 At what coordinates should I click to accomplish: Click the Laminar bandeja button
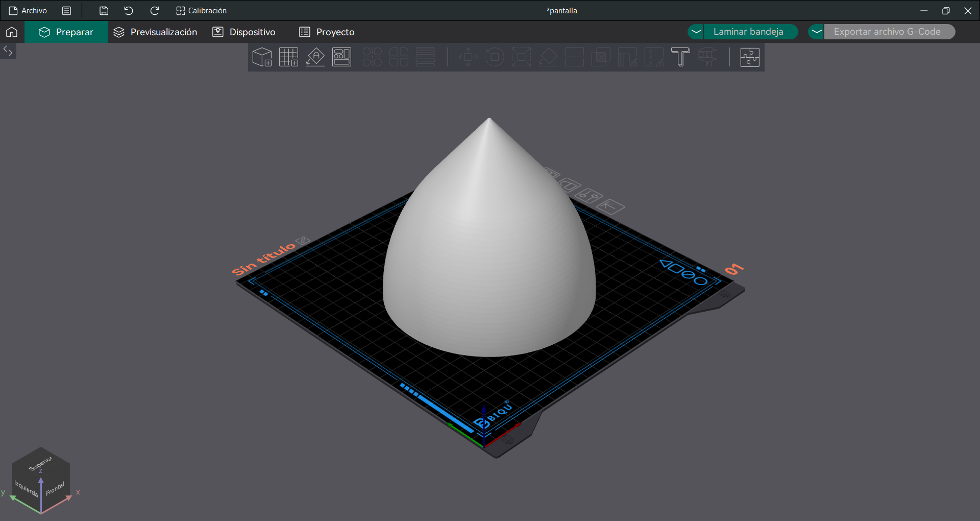click(748, 32)
